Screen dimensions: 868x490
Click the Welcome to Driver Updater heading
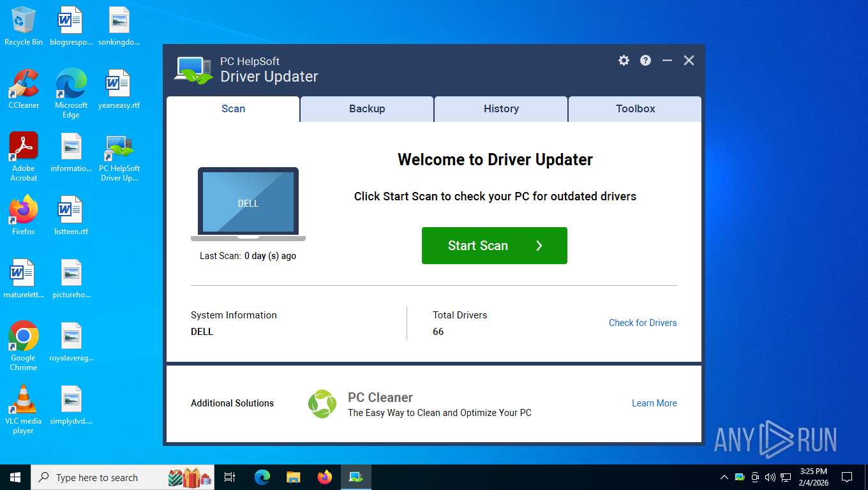[x=495, y=160]
